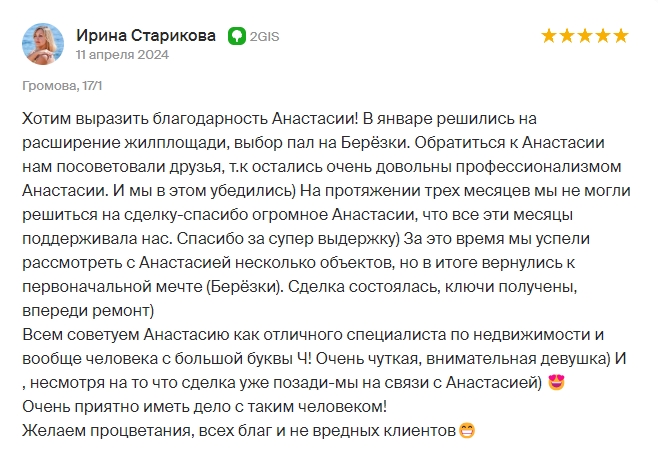This screenshot has height=455, width=658.
Task: Click the opening sentence Хотим выразить благодарность Анастасии
Action: pyautogui.click(x=190, y=119)
